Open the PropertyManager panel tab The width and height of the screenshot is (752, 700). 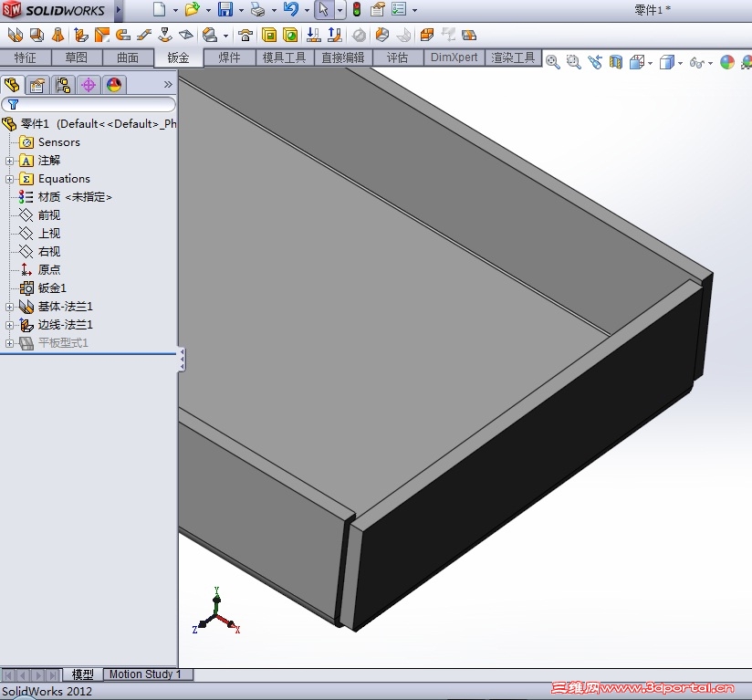coord(38,85)
